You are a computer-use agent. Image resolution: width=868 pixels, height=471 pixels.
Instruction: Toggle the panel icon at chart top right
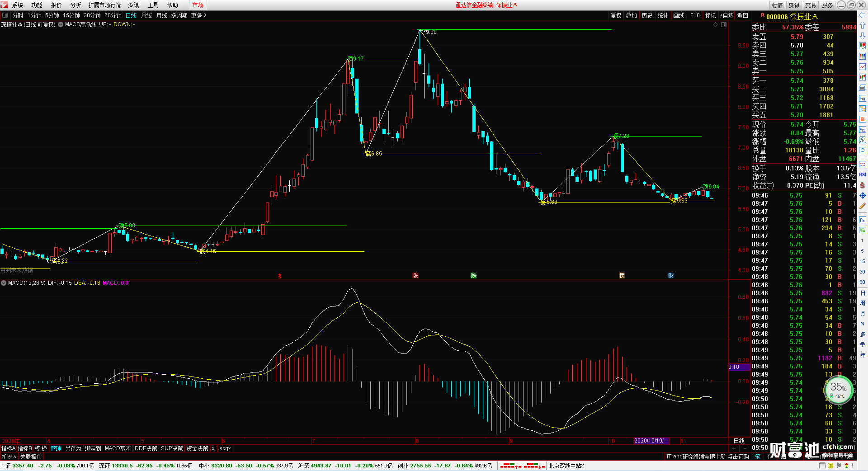[x=724, y=24]
